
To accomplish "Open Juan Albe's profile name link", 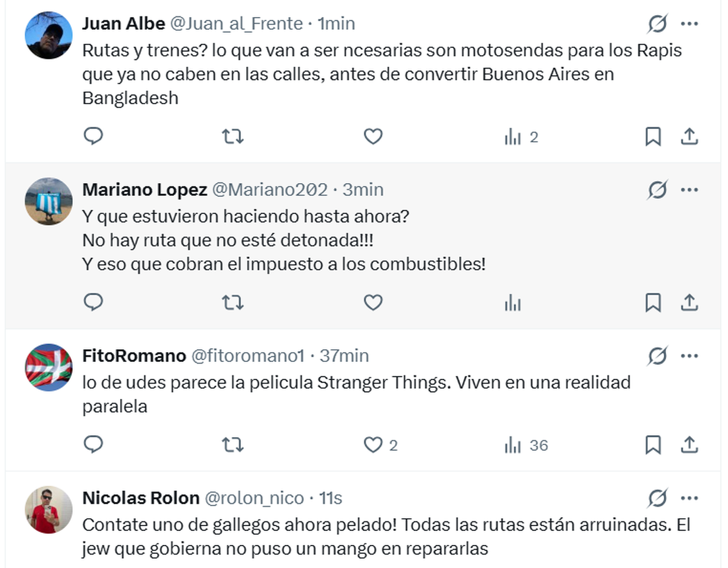I will [x=124, y=24].
